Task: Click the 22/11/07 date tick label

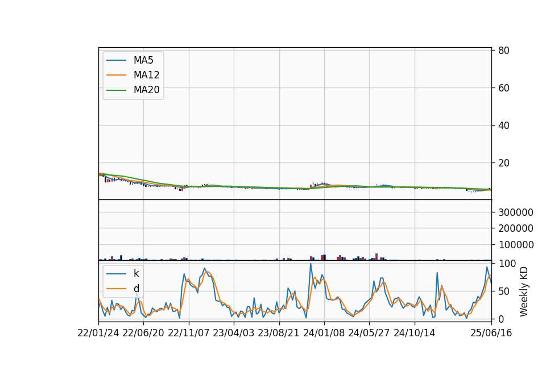Action: 188,333
